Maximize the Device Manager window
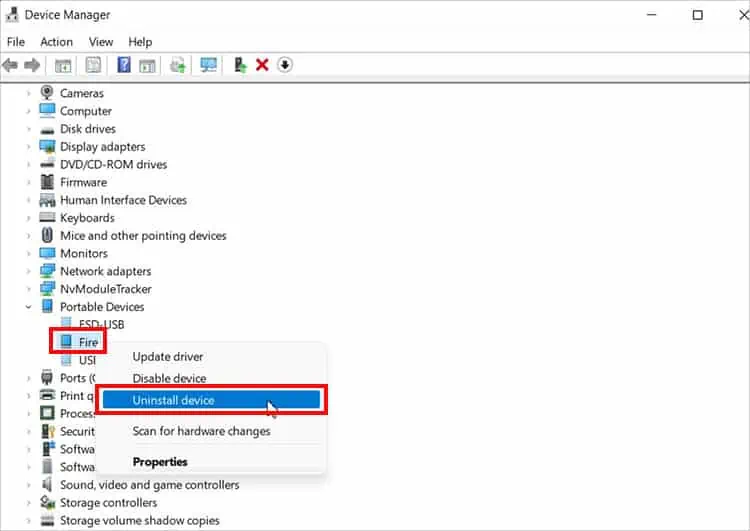The height and width of the screenshot is (531, 750). (x=697, y=15)
